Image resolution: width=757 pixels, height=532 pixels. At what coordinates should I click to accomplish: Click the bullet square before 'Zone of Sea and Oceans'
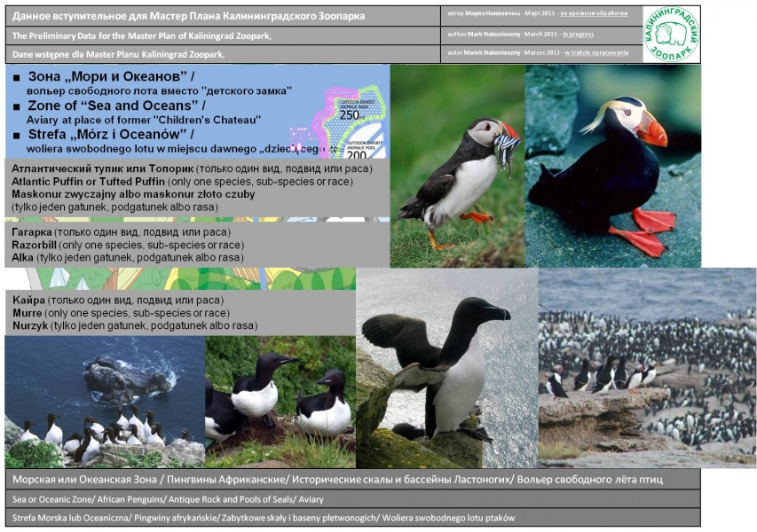[x=16, y=106]
